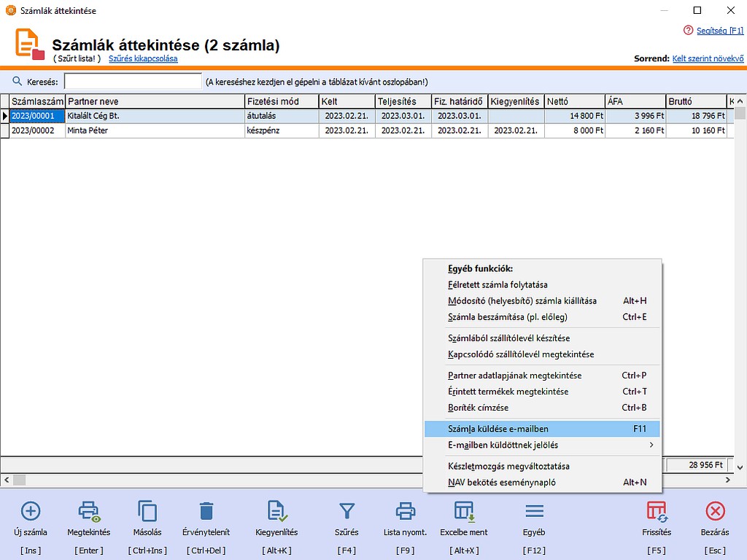Click Szűrés kikapcsolása link
Image resolution: width=747 pixels, height=560 pixels.
pyautogui.click(x=143, y=58)
